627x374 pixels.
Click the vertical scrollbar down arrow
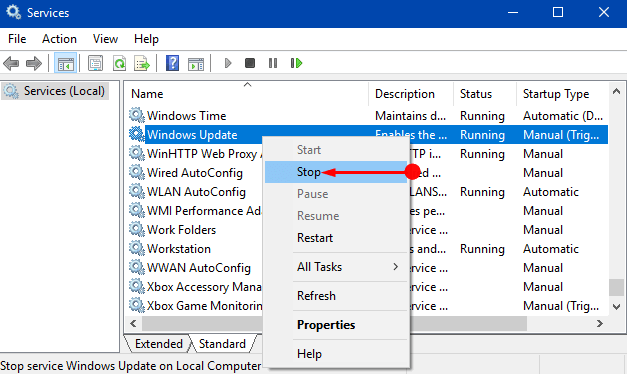(617, 307)
